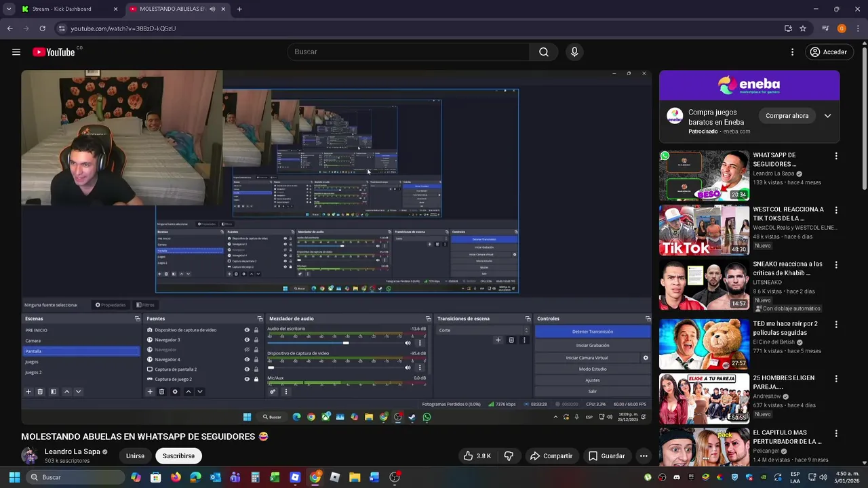Open a new Chrome tab
Image resolution: width=868 pixels, height=488 pixels.
[x=239, y=9]
